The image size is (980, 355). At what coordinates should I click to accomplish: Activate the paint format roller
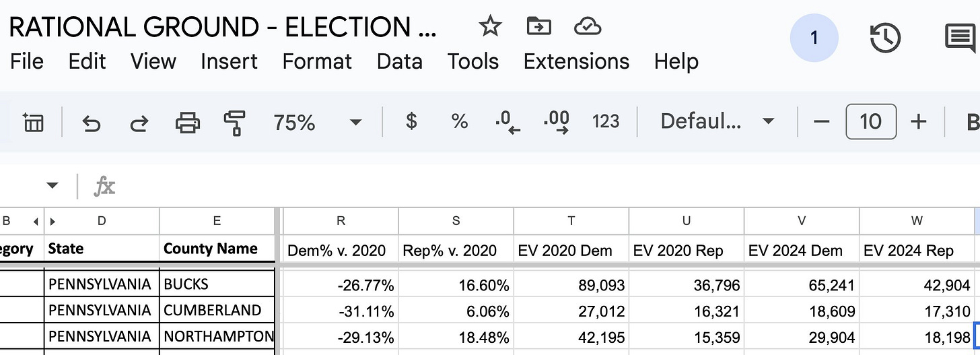(x=234, y=123)
